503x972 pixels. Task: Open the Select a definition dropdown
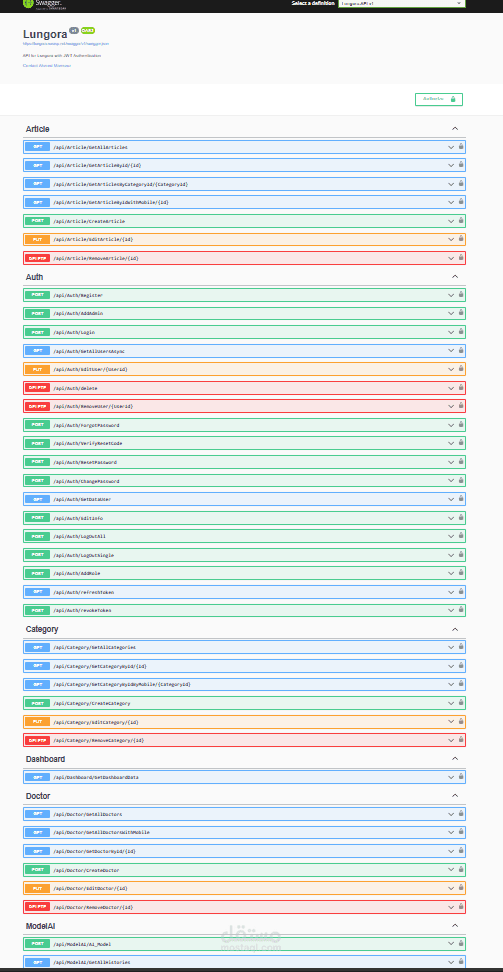tap(402, 3)
